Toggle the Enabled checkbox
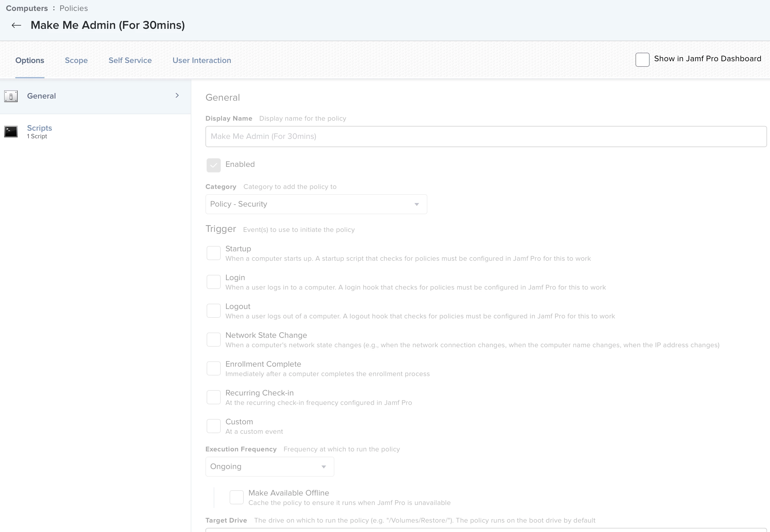 (x=213, y=165)
